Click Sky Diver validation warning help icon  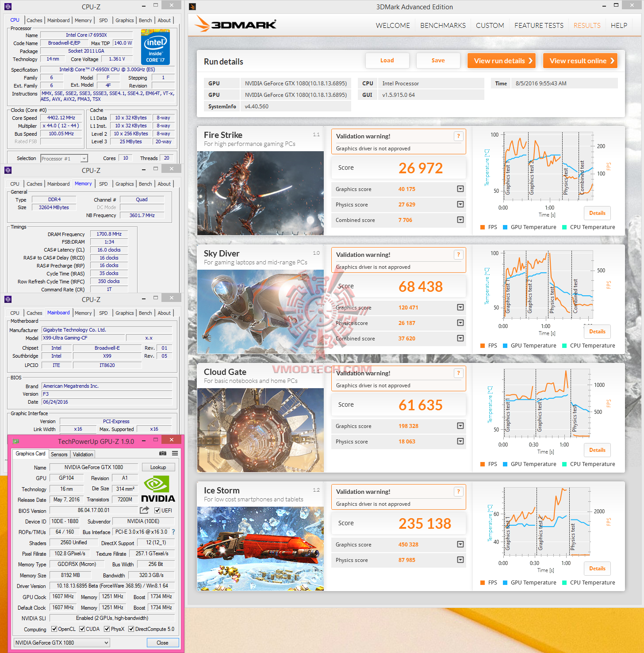(x=459, y=255)
